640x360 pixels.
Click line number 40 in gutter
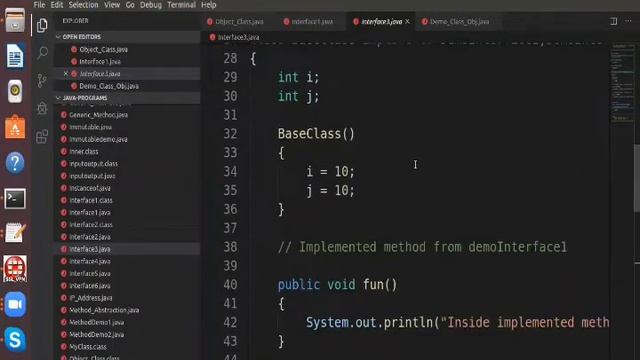click(230, 284)
